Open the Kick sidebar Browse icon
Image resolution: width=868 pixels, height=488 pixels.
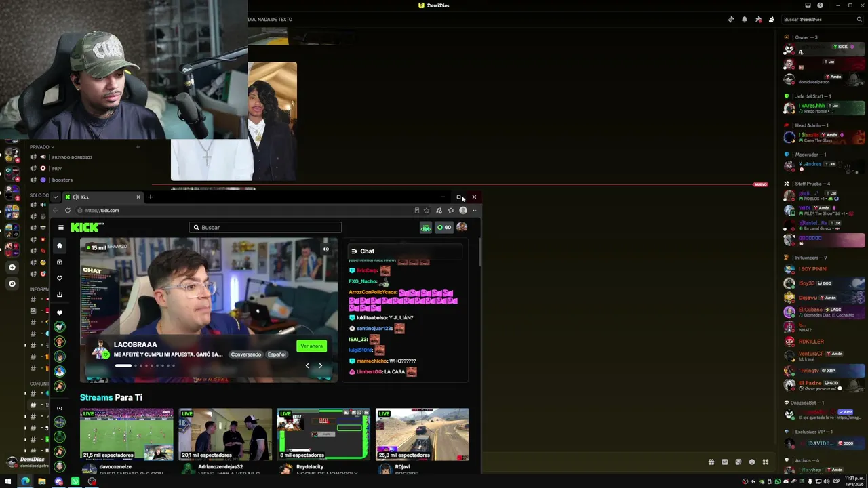tap(60, 262)
